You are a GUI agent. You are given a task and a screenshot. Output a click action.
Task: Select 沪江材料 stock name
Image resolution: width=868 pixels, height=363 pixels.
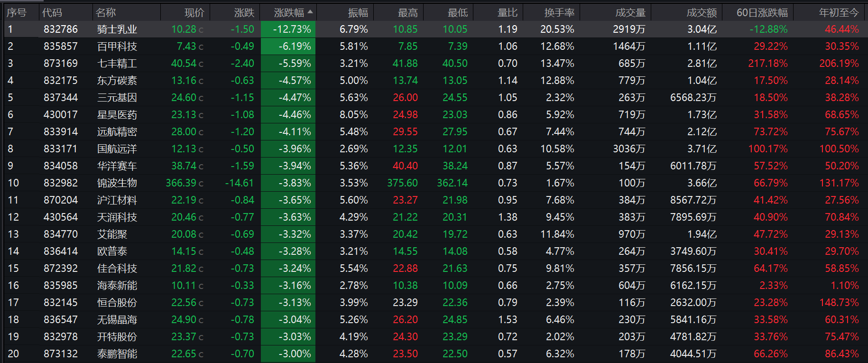tap(117, 200)
